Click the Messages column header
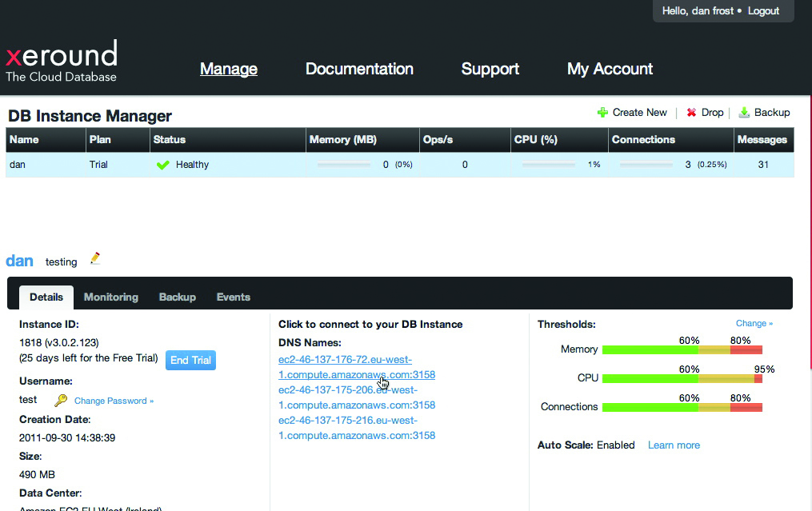The width and height of the screenshot is (812, 511). tap(763, 140)
